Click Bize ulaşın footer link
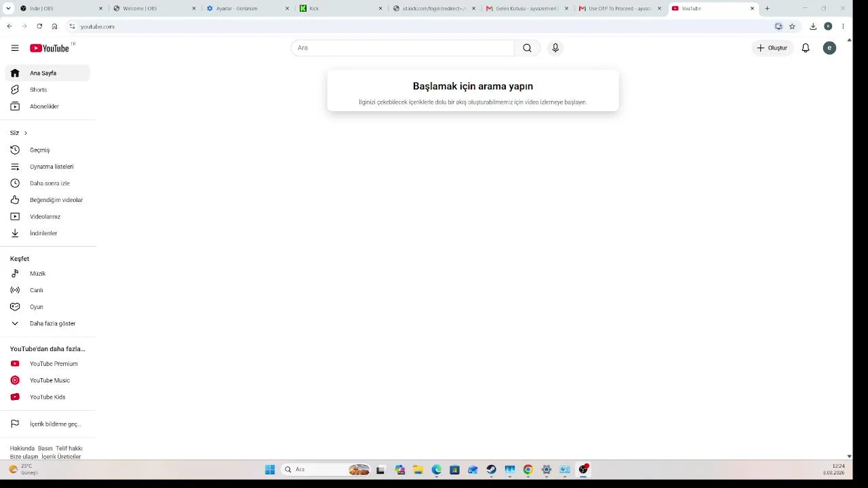Image resolution: width=868 pixels, height=488 pixels. click(x=24, y=457)
